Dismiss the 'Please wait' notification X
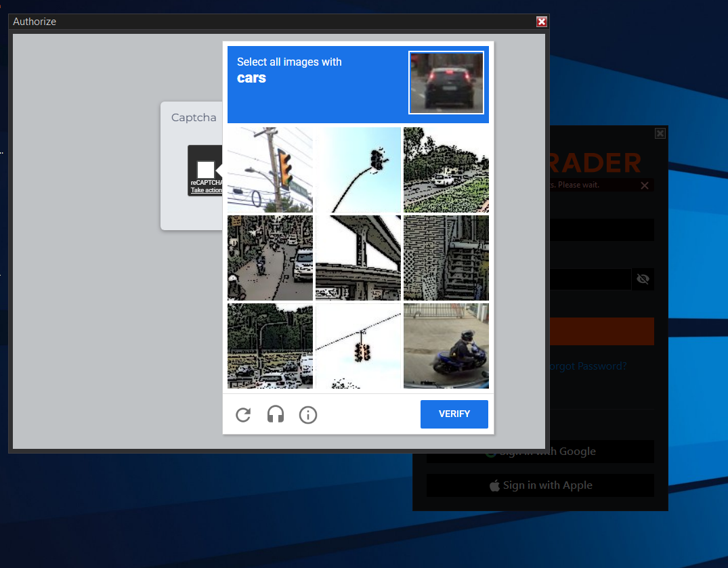The width and height of the screenshot is (728, 568). pyautogui.click(x=645, y=185)
